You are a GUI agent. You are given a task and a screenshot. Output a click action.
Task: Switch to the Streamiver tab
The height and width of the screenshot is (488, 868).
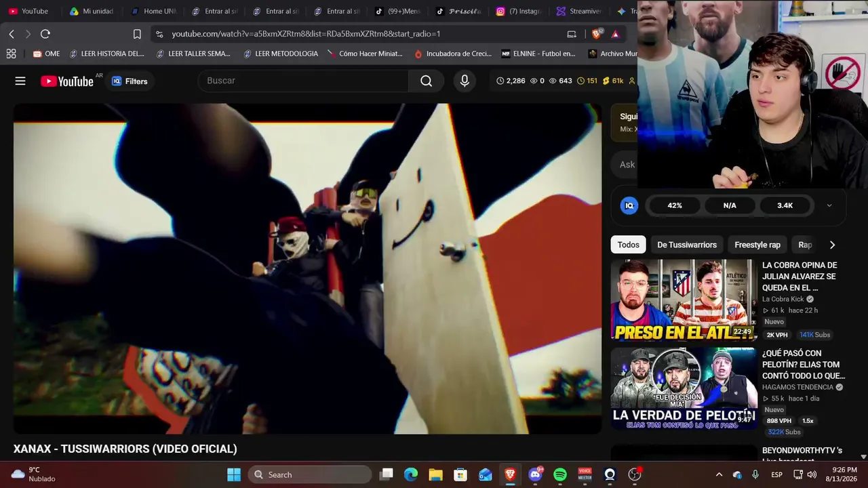[580, 12]
